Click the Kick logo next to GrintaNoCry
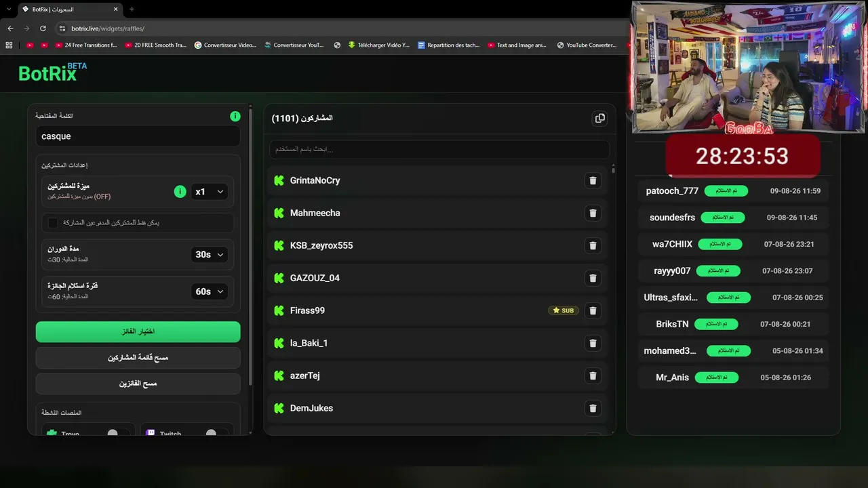 [x=279, y=180]
